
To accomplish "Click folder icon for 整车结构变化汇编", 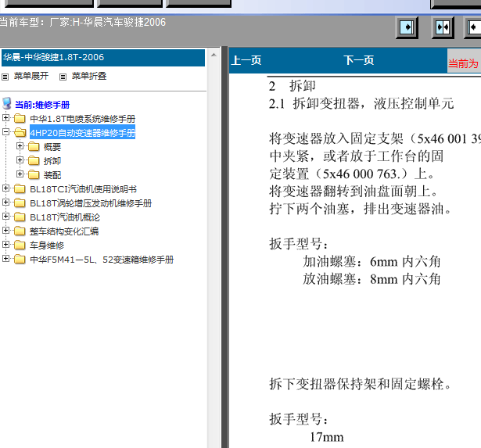I will click(x=20, y=231).
